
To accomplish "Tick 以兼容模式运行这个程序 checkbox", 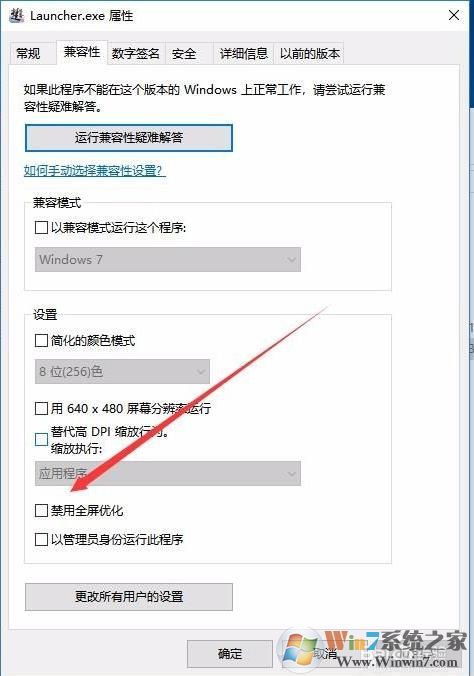I will pos(41,227).
